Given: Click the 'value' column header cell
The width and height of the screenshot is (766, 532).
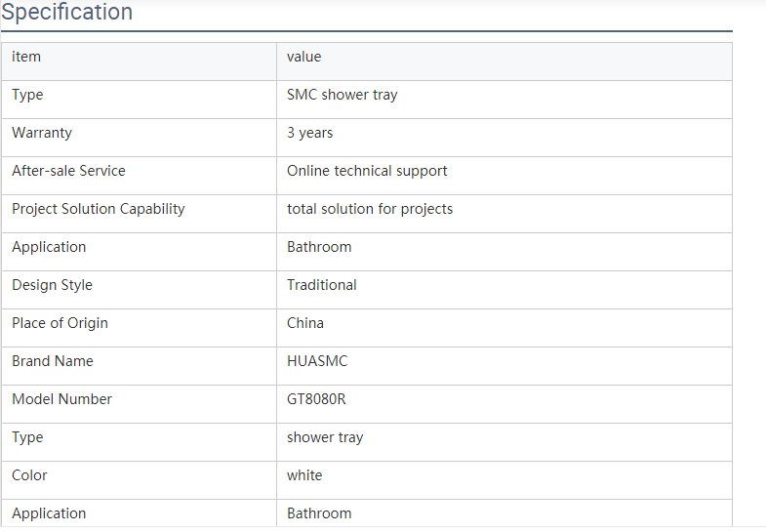Looking at the screenshot, I should tap(504, 61).
